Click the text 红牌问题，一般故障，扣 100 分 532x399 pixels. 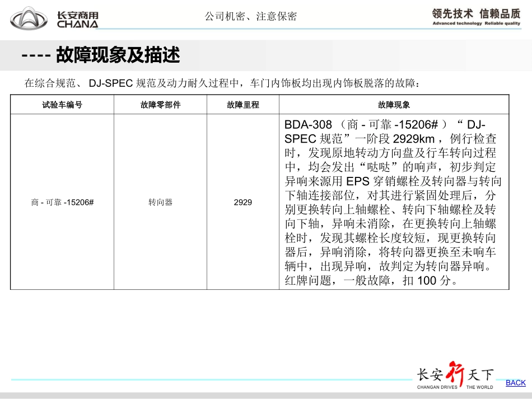point(371,280)
